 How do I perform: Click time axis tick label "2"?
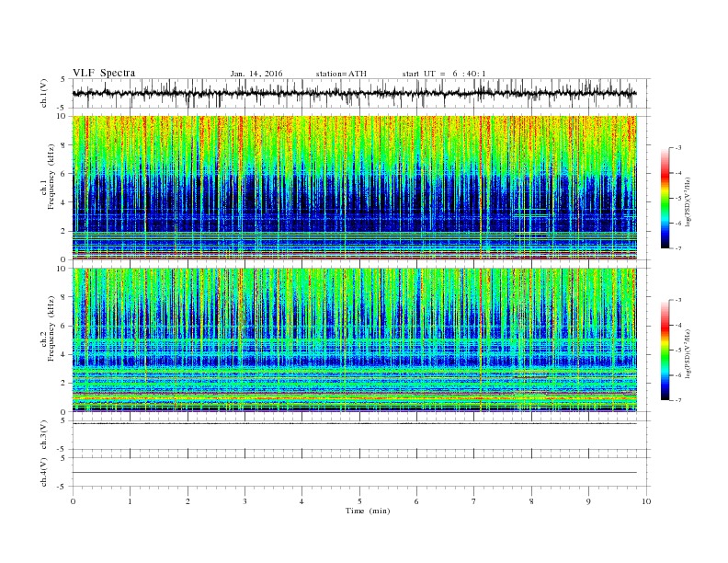[x=188, y=501]
